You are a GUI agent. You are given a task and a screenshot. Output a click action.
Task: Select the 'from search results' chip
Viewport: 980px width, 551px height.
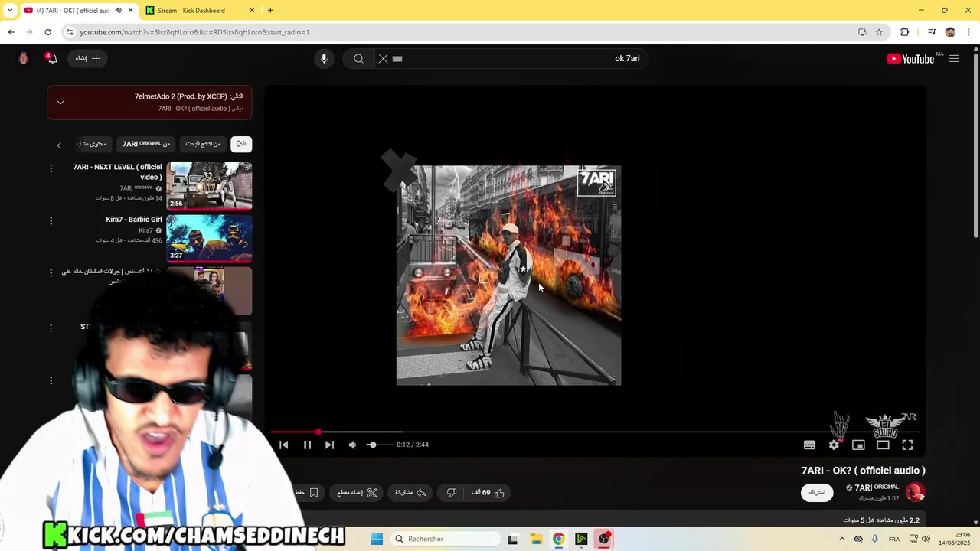(203, 144)
